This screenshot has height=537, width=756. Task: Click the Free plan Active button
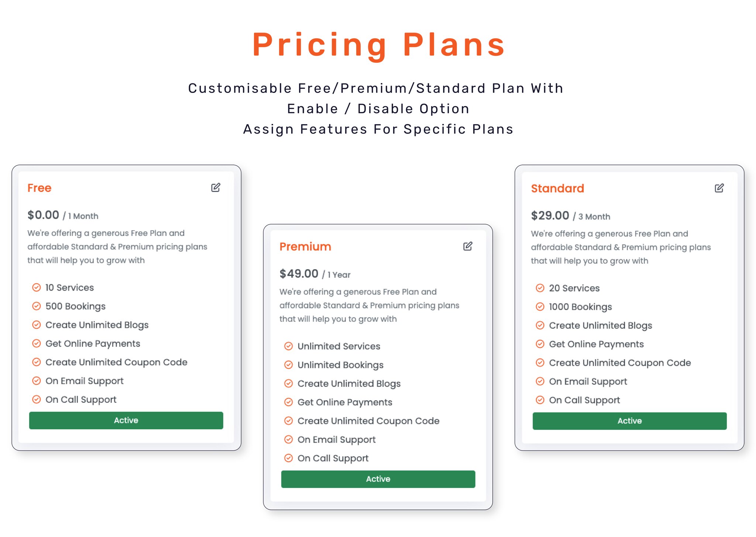click(126, 420)
